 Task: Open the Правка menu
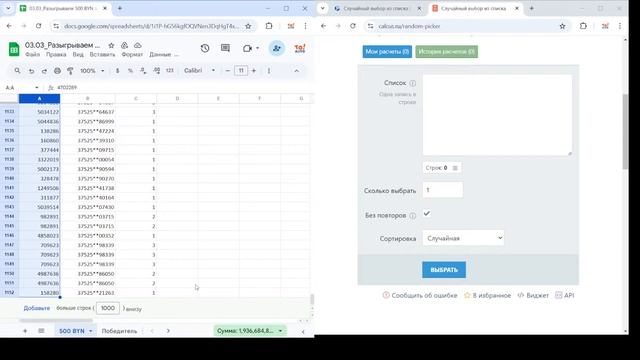coord(56,54)
